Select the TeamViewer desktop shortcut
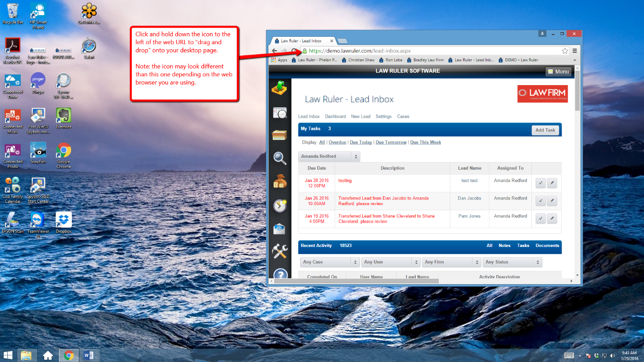The width and height of the screenshot is (644, 362). tap(38, 224)
